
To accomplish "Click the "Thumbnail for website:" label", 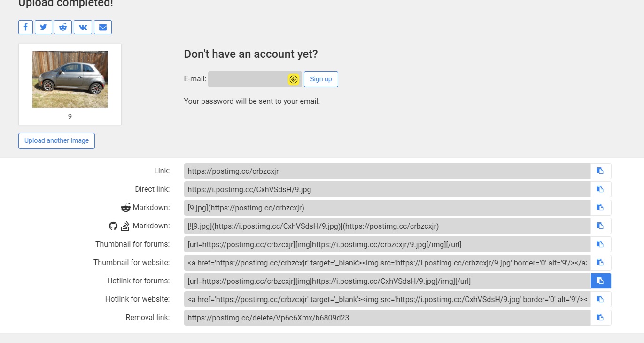I will point(132,262).
